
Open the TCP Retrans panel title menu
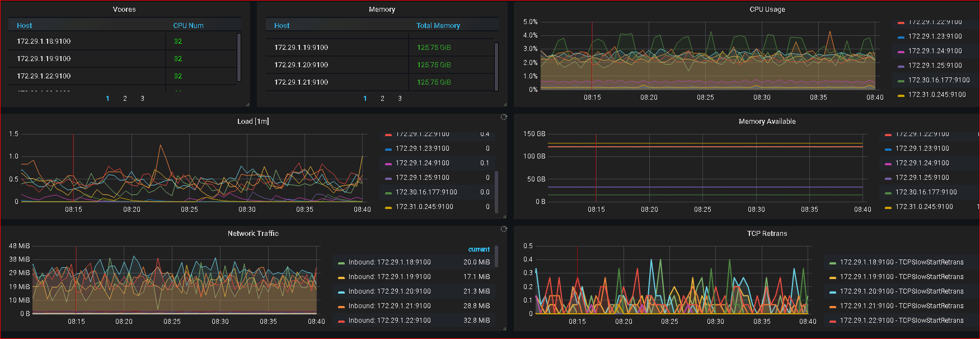pyautogui.click(x=767, y=234)
